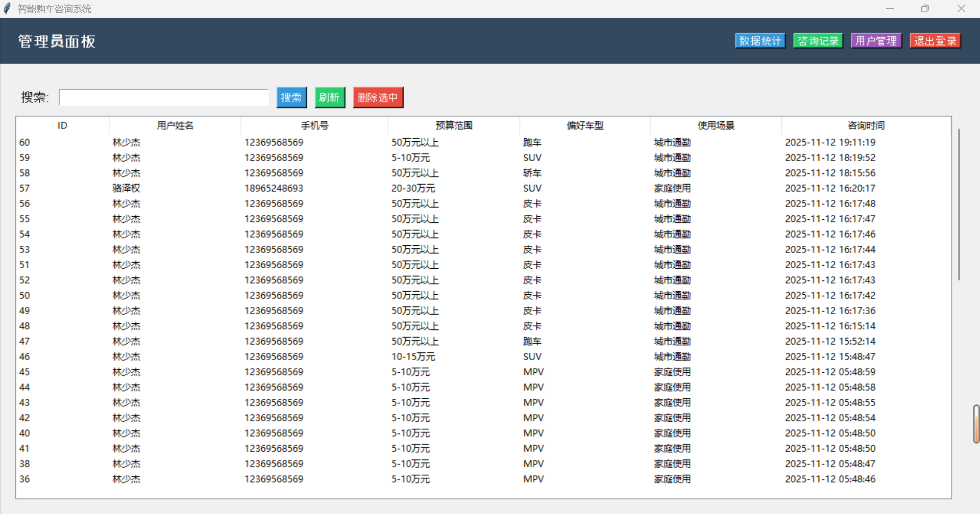
Task: Restore the window size
Action: [925, 9]
